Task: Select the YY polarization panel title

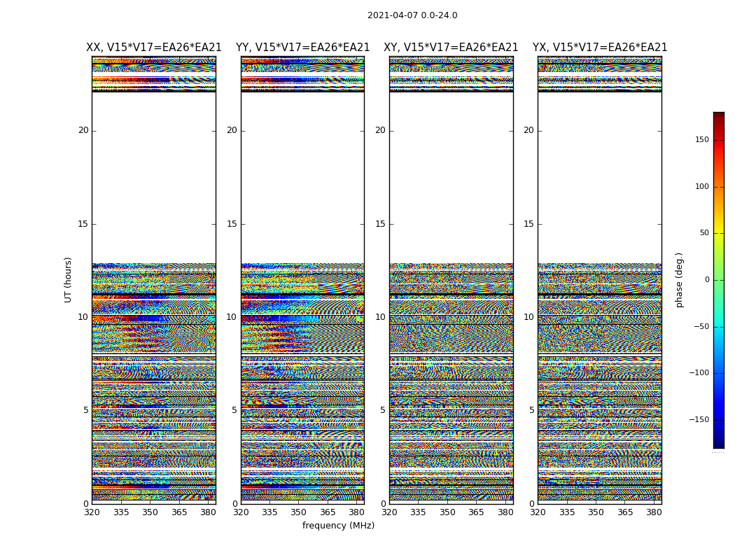Action: pos(302,48)
